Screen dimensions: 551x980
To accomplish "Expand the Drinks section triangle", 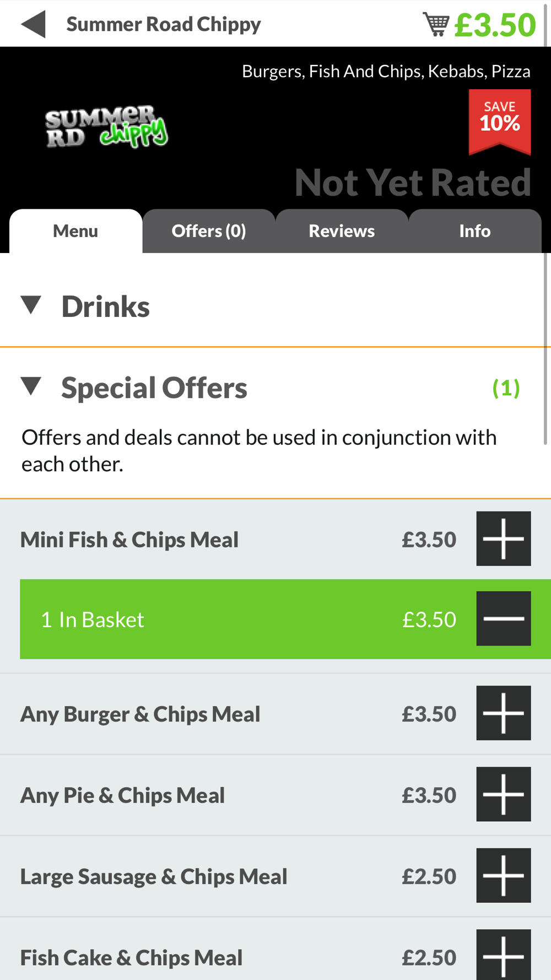I will (31, 305).
